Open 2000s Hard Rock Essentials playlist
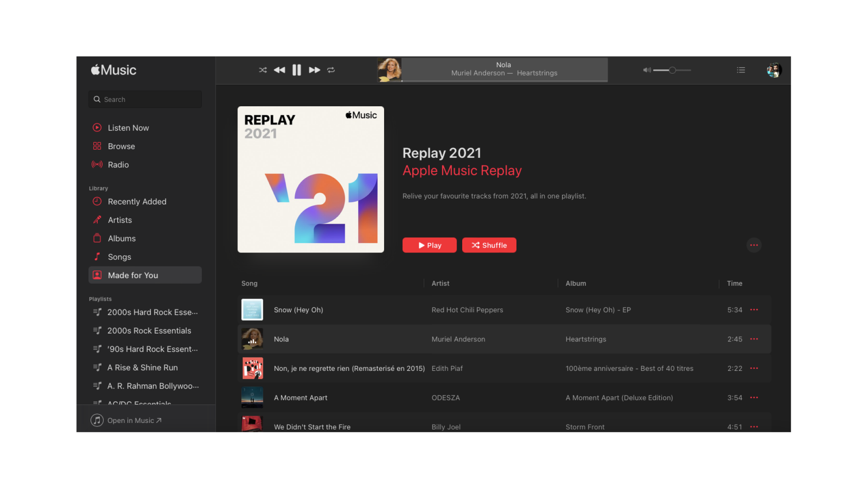Image resolution: width=868 pixels, height=488 pixels. pos(145,312)
